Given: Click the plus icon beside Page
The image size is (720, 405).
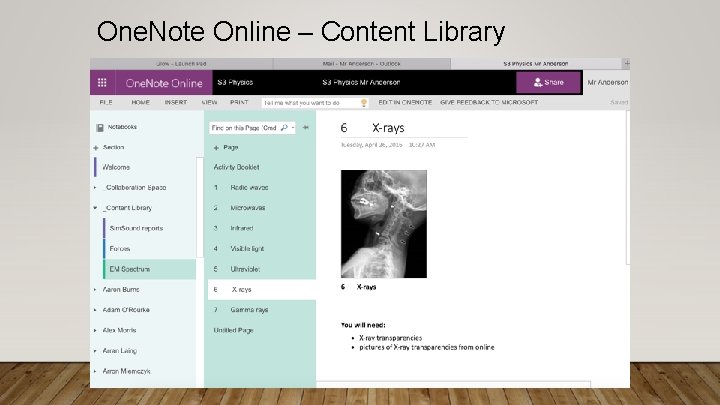Looking at the screenshot, I should click(216, 148).
